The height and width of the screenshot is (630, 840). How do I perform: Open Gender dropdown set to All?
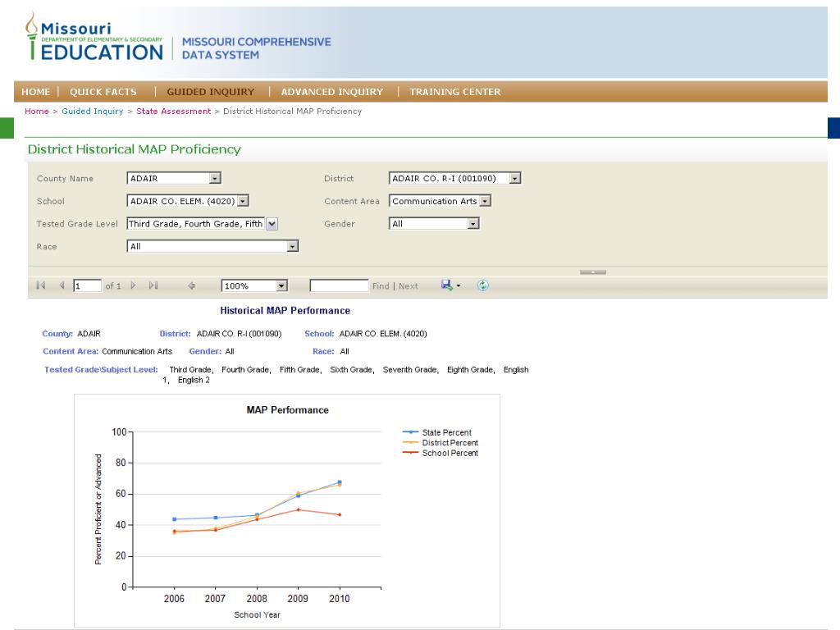(434, 224)
